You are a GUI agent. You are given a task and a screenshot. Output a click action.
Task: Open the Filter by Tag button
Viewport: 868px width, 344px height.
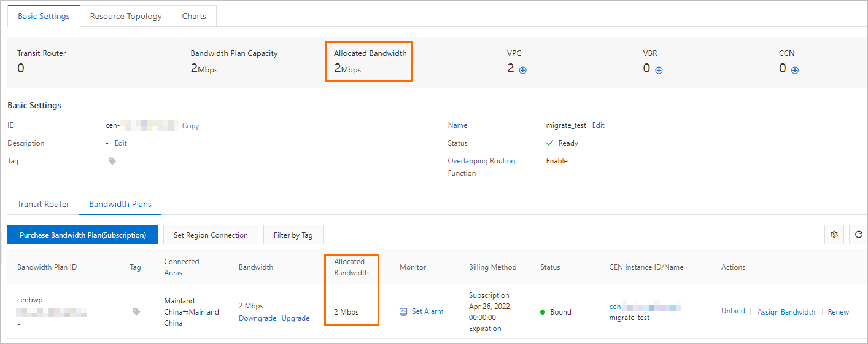point(293,235)
